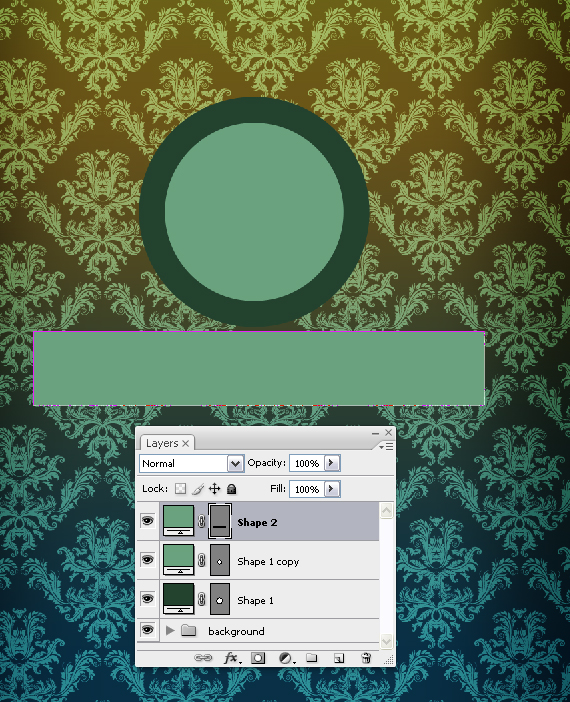Click the Add layer mask icon

click(x=258, y=658)
